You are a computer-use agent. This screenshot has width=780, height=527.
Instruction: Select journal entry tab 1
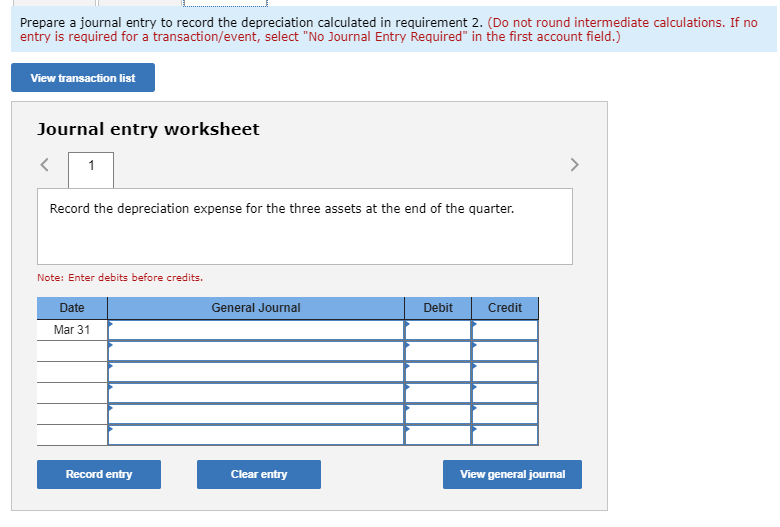pyautogui.click(x=91, y=170)
